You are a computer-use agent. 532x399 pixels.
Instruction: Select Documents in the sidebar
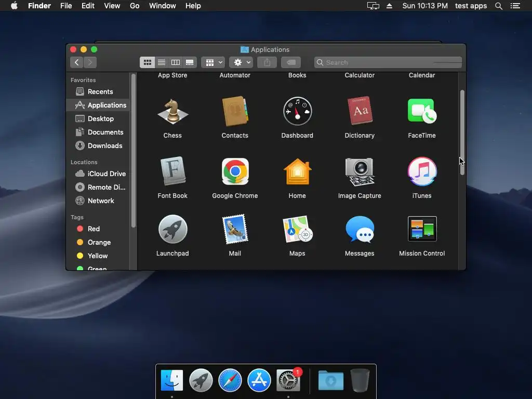[x=98, y=132]
